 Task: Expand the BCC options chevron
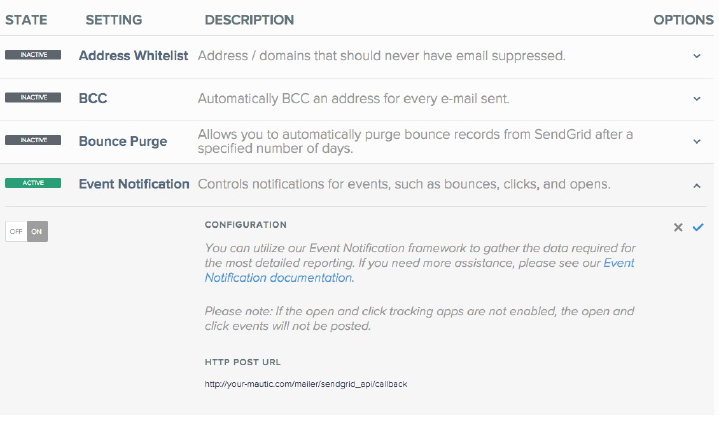point(697,99)
